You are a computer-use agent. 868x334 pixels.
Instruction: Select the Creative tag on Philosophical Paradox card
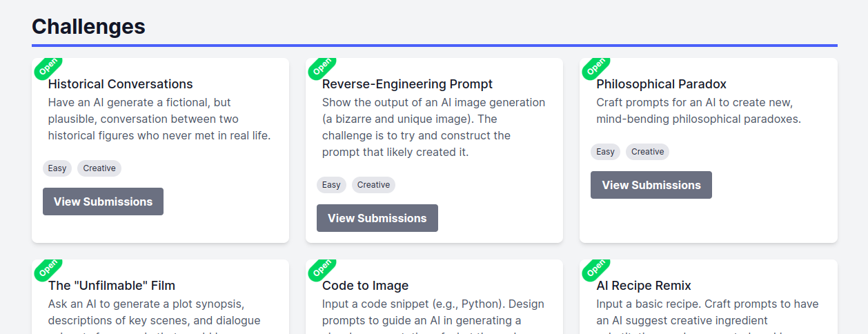647,152
